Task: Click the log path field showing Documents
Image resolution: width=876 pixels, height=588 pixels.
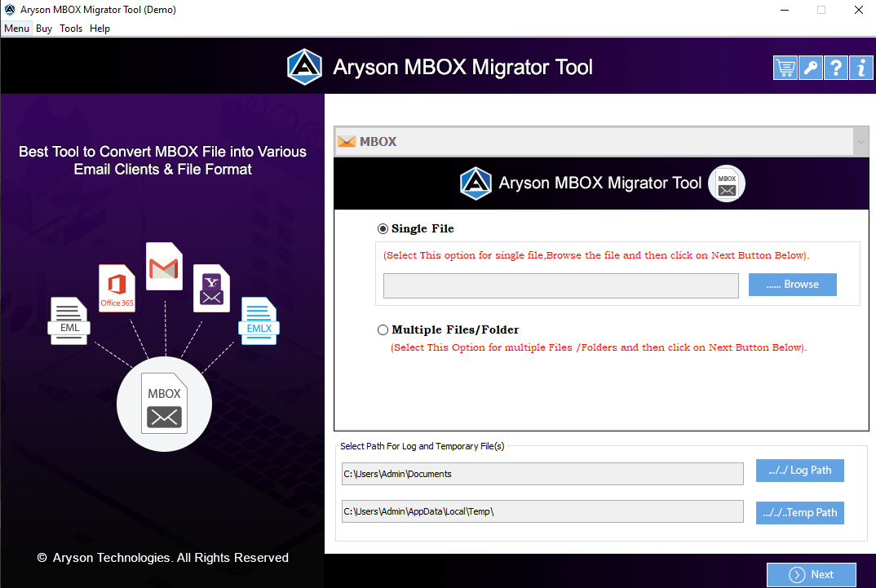Action: 542,474
